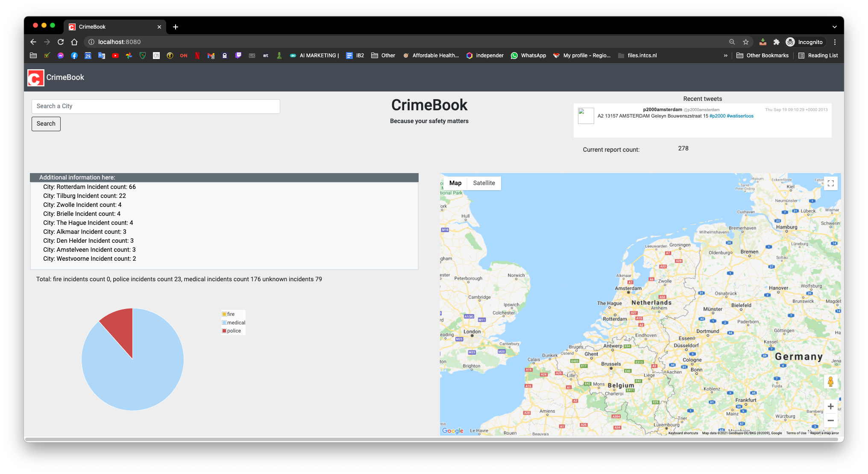Click the Search button
Viewport: 868px width, 474px height.
[x=46, y=123]
